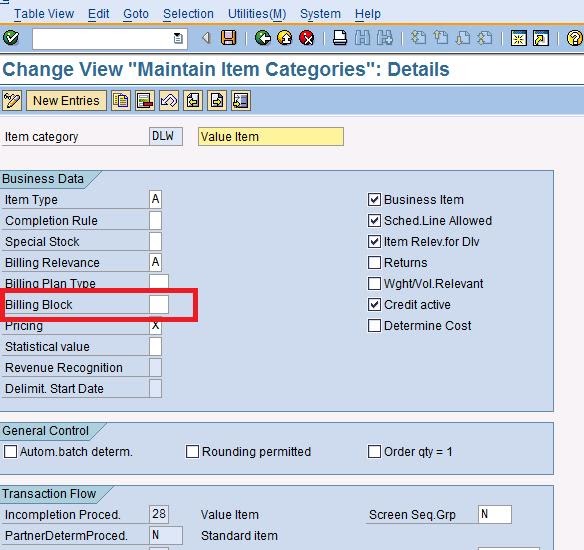Screen dimensions: 584x550
Task: Go back with the green arrow icon
Action: coord(263,38)
